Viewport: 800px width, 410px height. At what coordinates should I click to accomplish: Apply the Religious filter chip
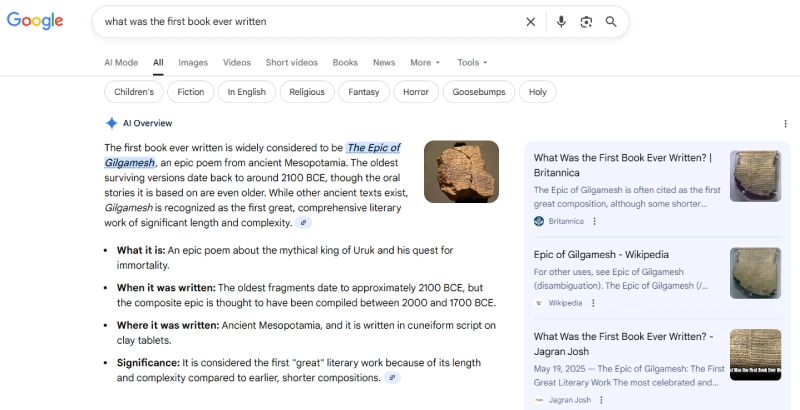click(307, 92)
